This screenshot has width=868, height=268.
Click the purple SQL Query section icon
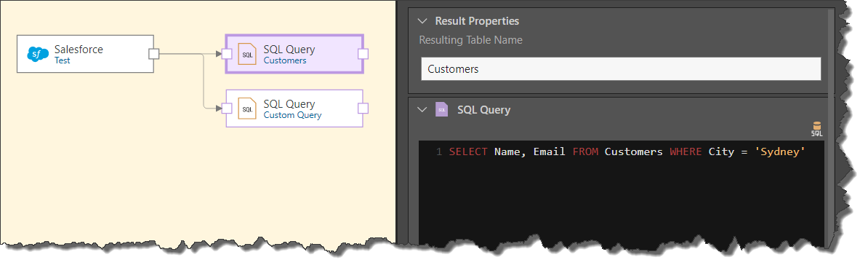pyautogui.click(x=441, y=109)
